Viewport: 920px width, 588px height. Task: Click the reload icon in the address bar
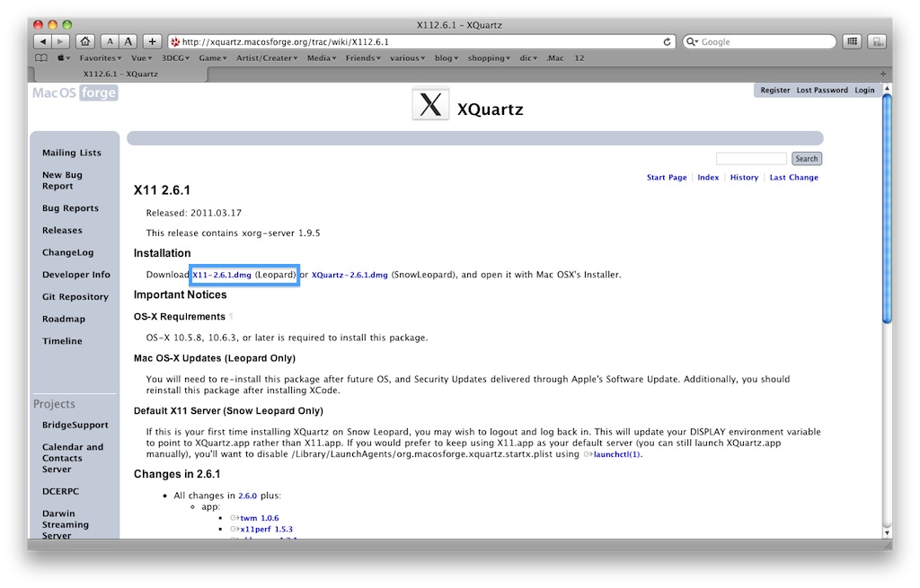pos(668,39)
